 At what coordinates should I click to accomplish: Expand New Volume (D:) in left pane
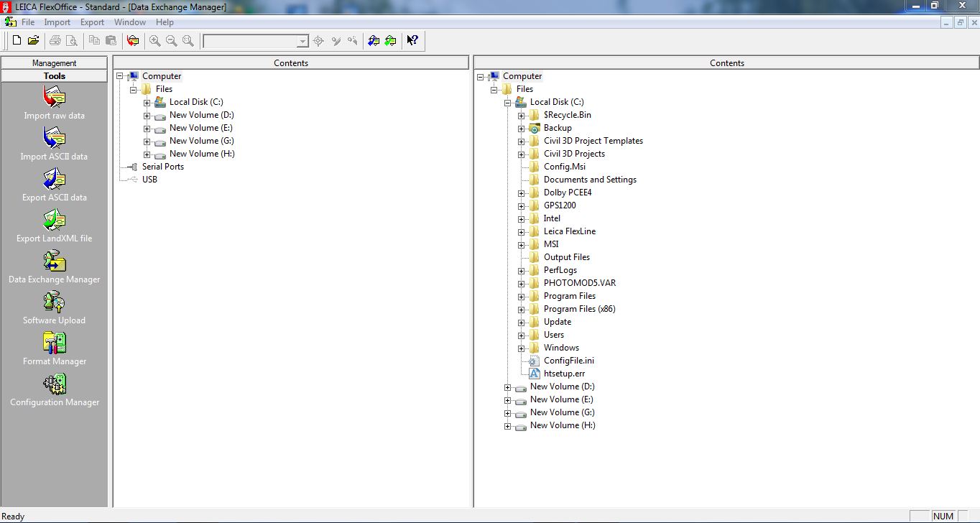[147, 116]
